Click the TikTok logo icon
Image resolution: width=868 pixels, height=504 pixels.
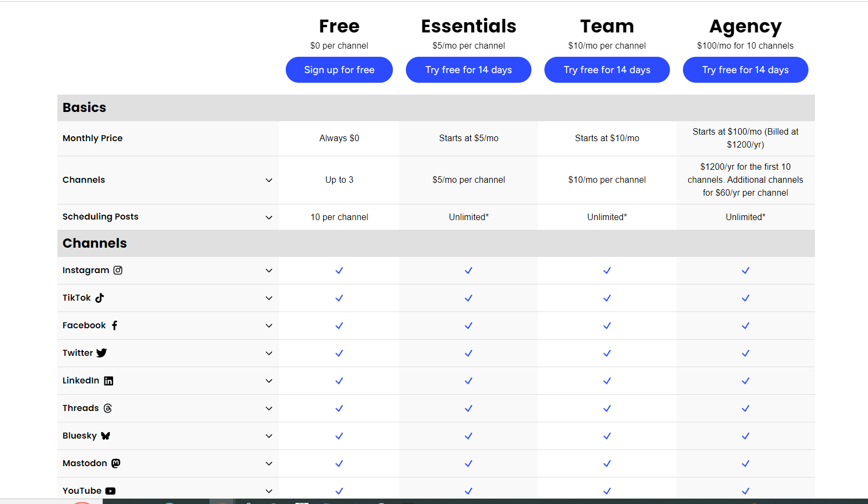tap(100, 298)
